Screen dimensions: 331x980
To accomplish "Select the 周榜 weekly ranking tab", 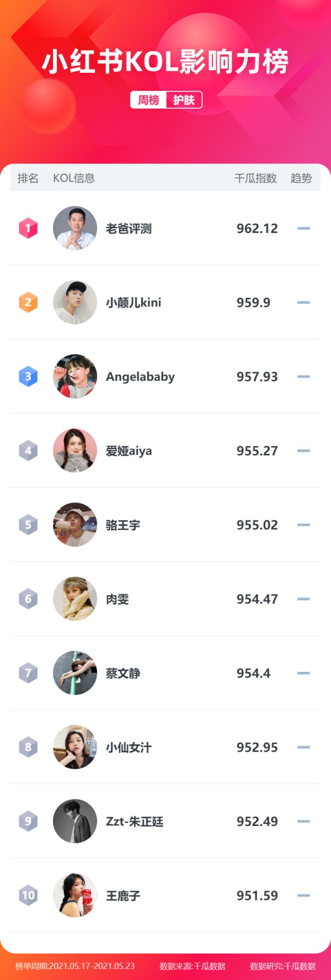I will (148, 100).
